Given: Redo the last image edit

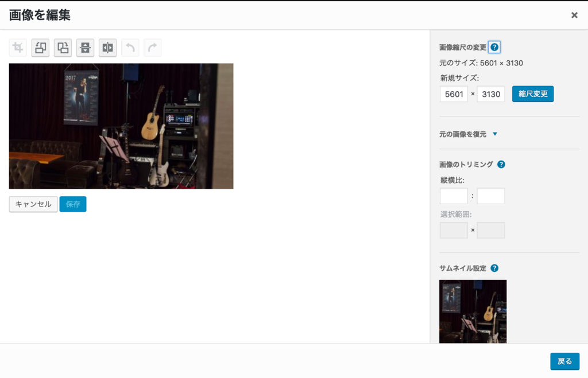Looking at the screenshot, I should tap(152, 48).
